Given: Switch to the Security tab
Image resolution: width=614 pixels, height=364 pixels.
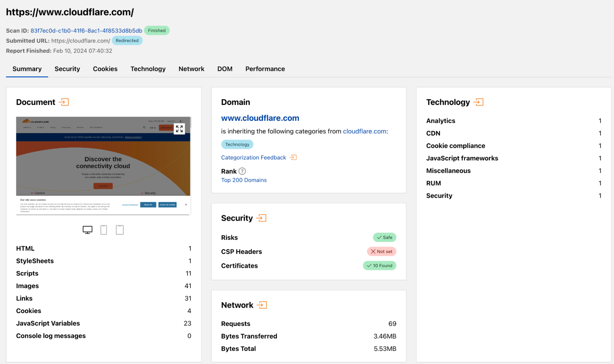Looking at the screenshot, I should (67, 68).
